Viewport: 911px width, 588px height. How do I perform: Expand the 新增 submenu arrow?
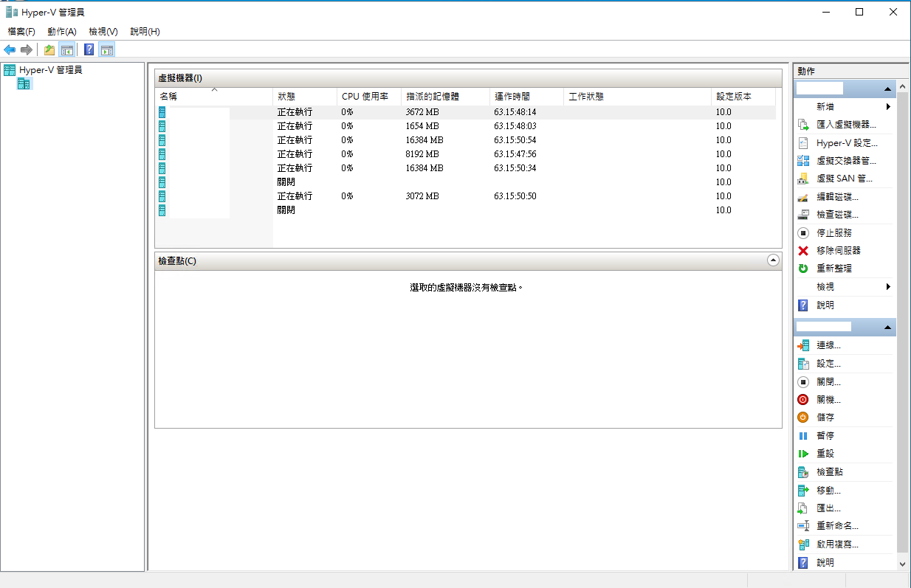point(888,107)
